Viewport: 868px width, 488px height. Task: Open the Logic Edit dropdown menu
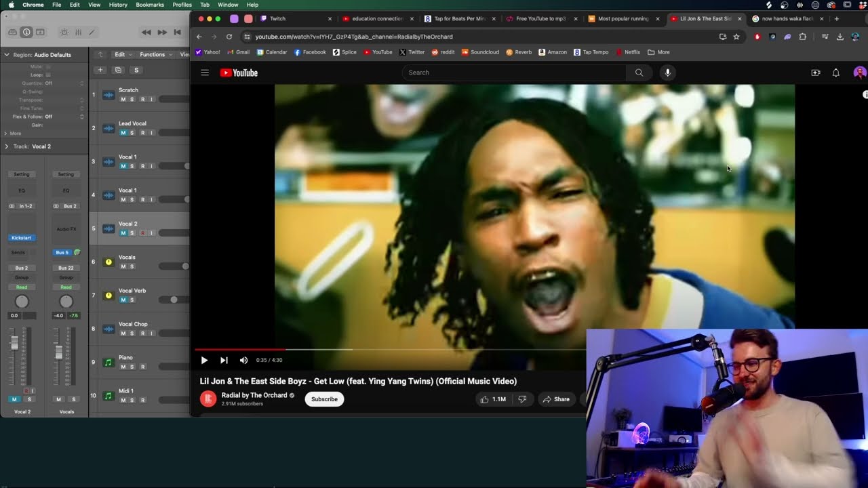point(122,54)
